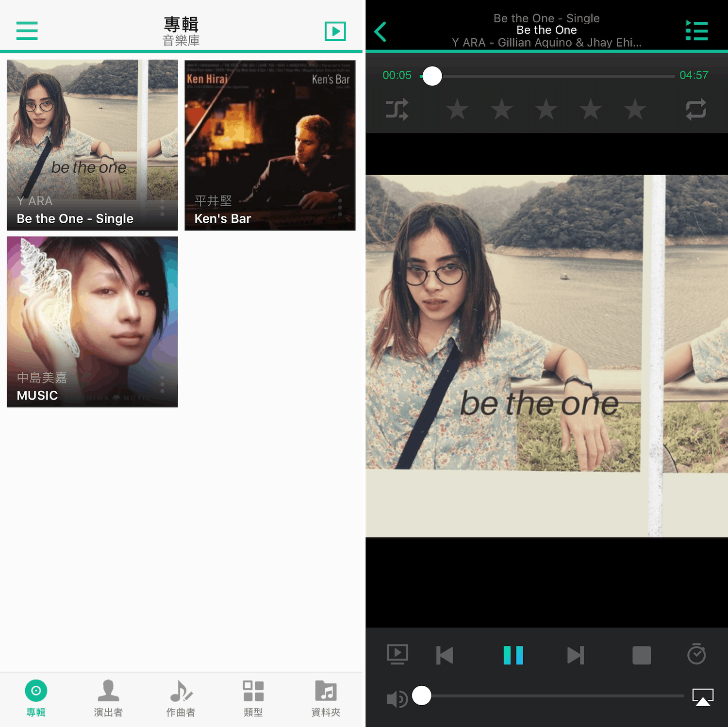Click the Y ARA artist label on album card
Screen dimensions: 728x727
pos(34,201)
